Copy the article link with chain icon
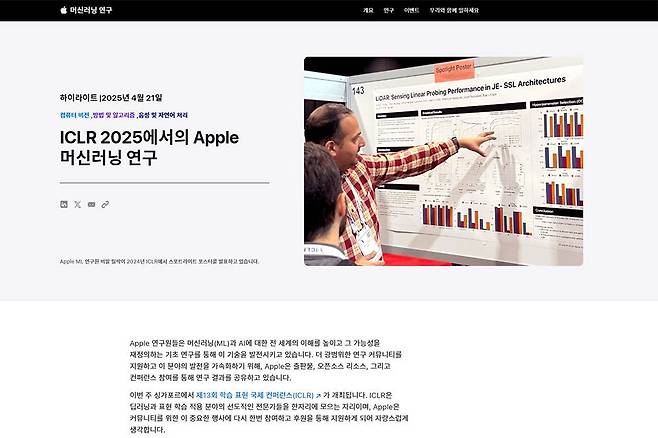This screenshot has height=438, width=658. [x=105, y=204]
